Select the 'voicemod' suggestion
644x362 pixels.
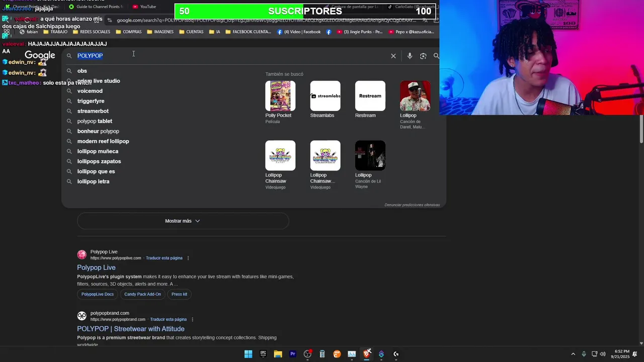click(90, 91)
